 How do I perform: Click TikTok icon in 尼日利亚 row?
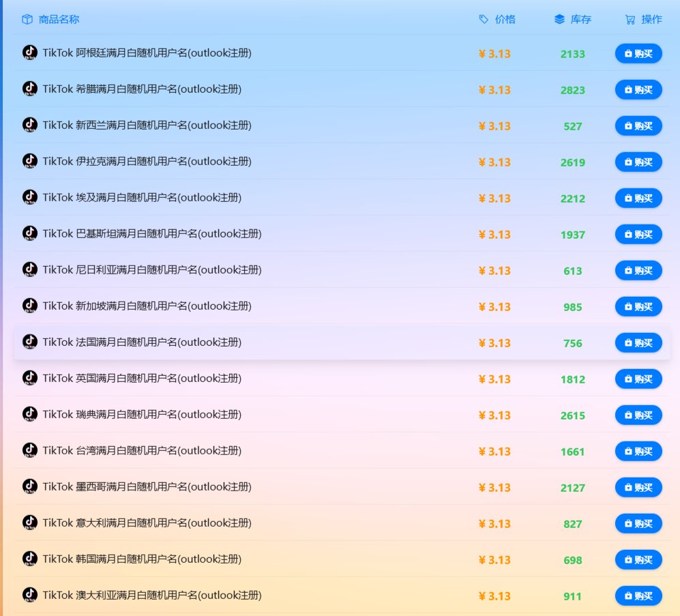pos(30,270)
